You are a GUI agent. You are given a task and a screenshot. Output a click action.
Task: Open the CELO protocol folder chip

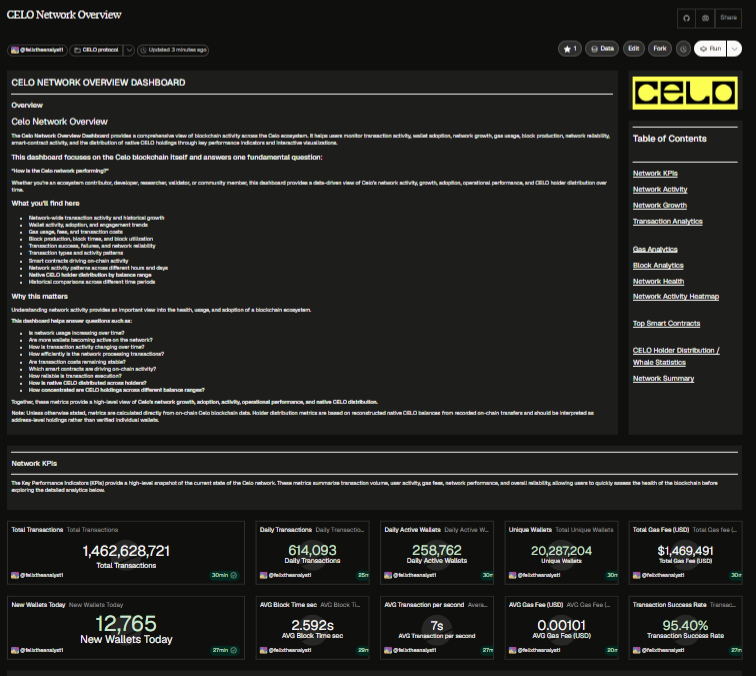click(x=96, y=50)
